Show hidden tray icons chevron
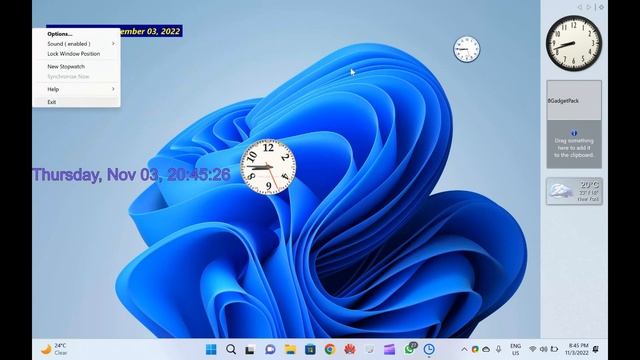Viewport: 640px width, 360px height. 464,349
